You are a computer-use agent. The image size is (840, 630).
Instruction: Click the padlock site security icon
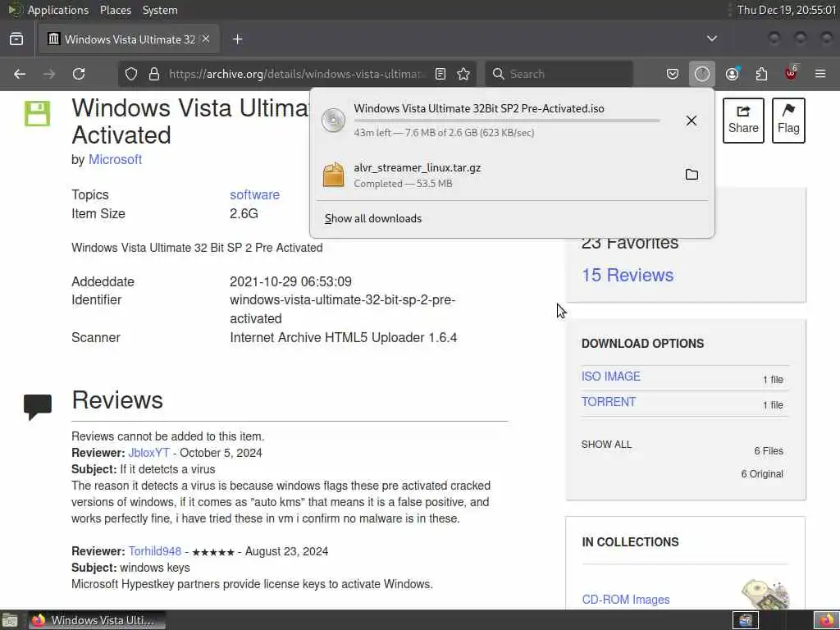(154, 74)
